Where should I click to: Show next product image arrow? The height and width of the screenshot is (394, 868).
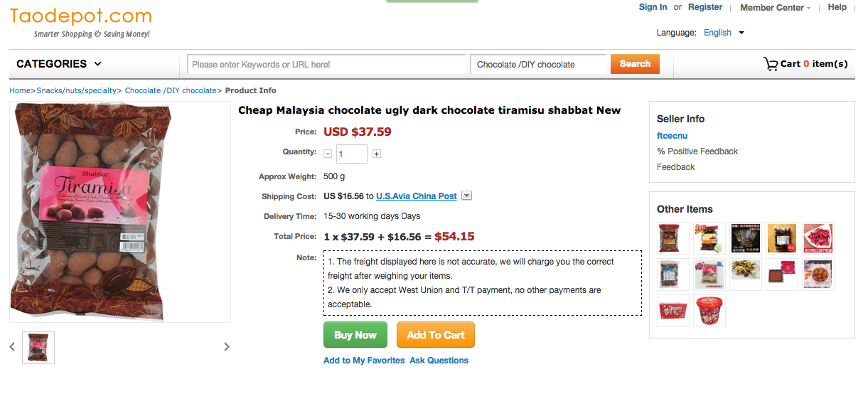point(227,347)
